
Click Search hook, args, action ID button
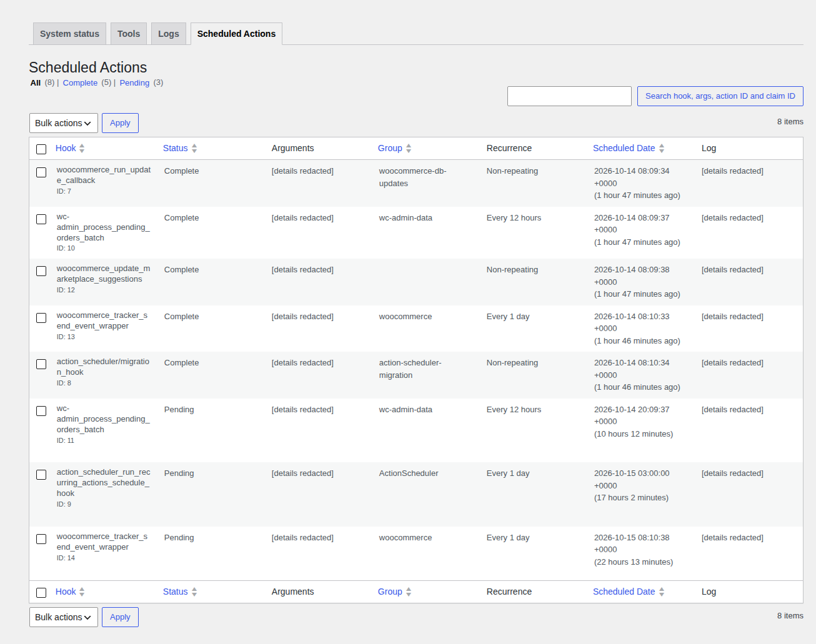click(x=720, y=96)
